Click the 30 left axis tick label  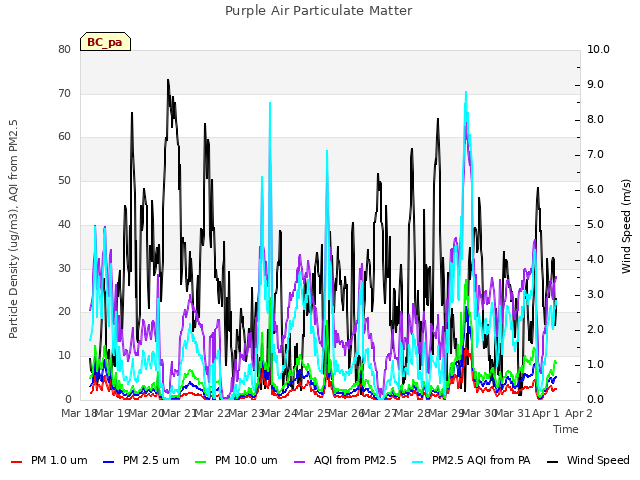point(64,268)
